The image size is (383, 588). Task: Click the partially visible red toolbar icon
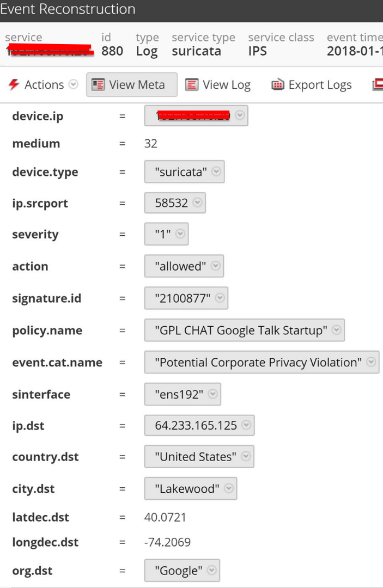coord(378,85)
